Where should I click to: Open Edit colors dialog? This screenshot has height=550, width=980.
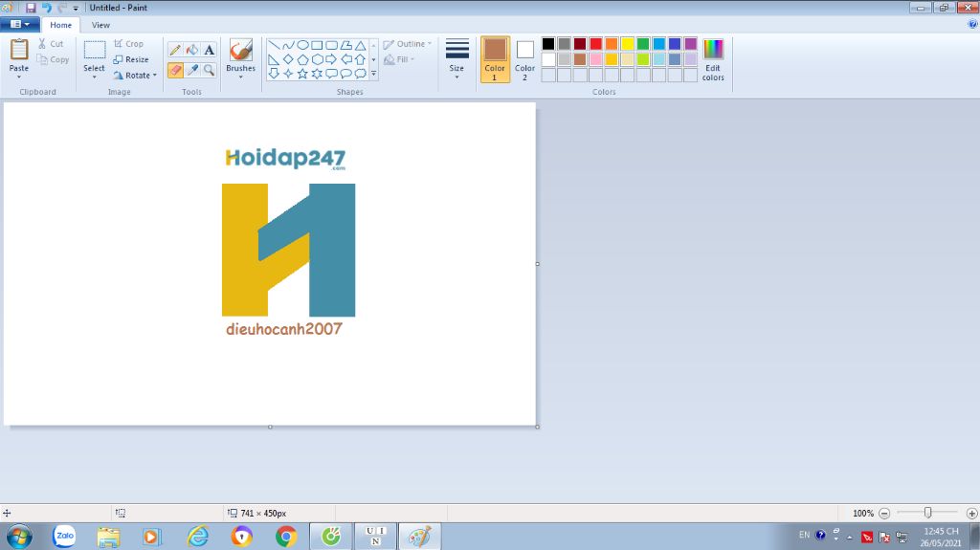pyautogui.click(x=713, y=59)
